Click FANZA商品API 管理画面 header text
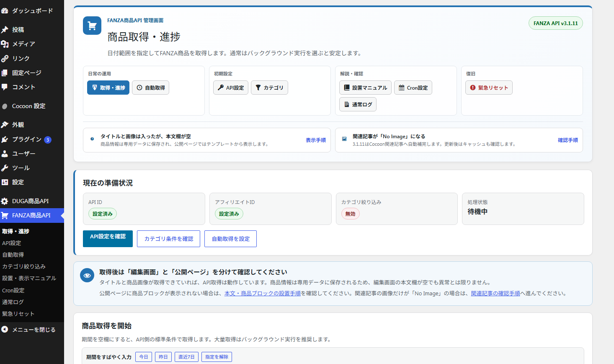The width and height of the screenshot is (614, 364). [135, 20]
